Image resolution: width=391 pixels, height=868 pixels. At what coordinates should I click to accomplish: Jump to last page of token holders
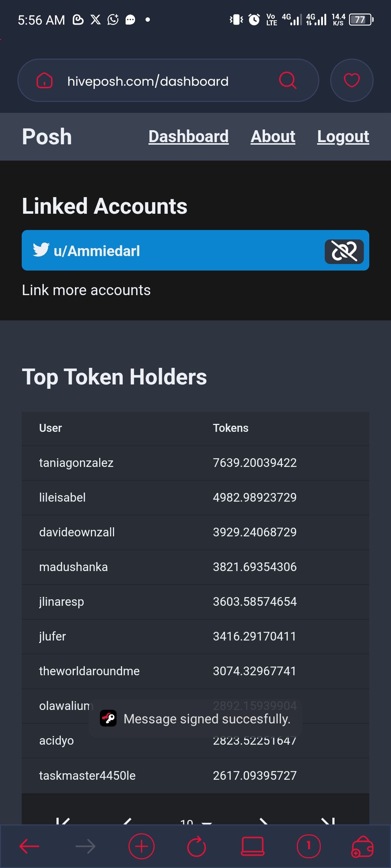click(328, 821)
